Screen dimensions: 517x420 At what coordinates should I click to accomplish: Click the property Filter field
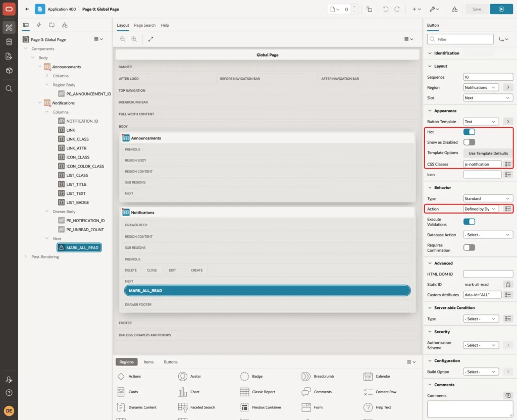pyautogui.click(x=460, y=39)
